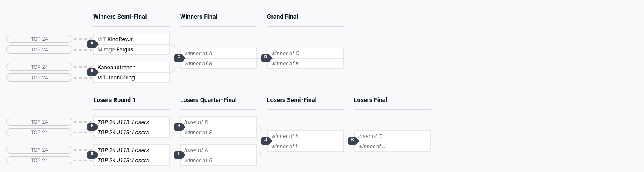Click the "winner of K" slot

point(305,64)
